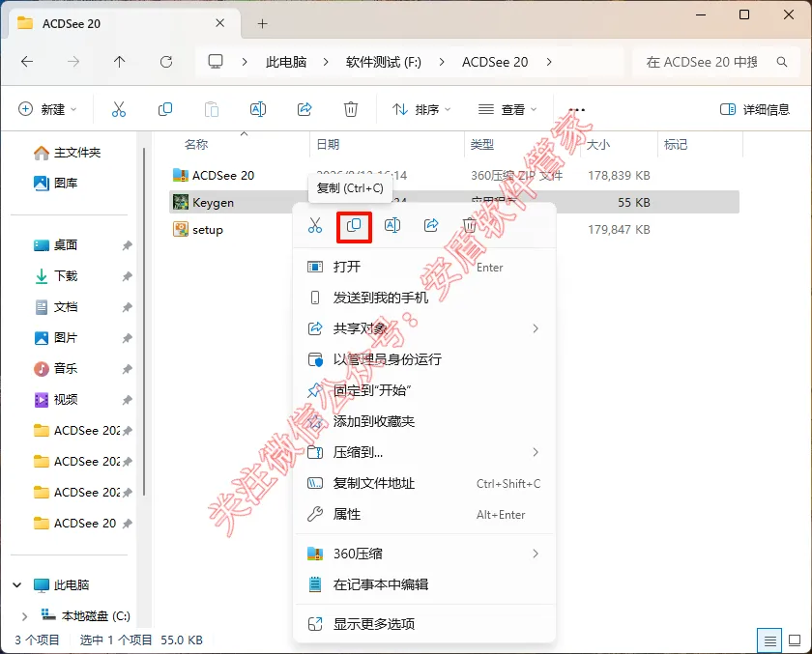Viewport: 812px width, 654px height.
Task: Select 固定到"开始" in the context menu
Action: (424, 390)
